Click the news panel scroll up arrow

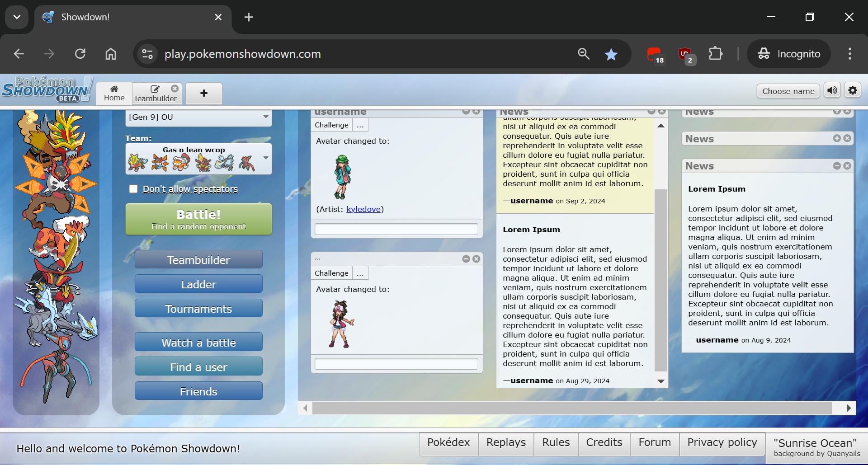(x=661, y=126)
